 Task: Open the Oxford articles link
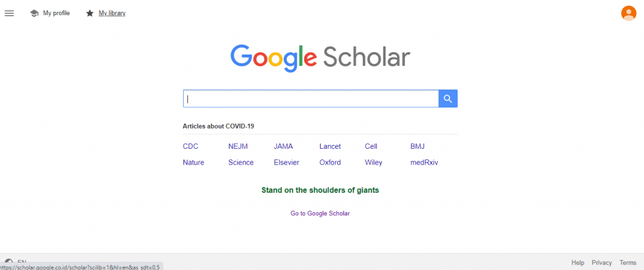(330, 163)
